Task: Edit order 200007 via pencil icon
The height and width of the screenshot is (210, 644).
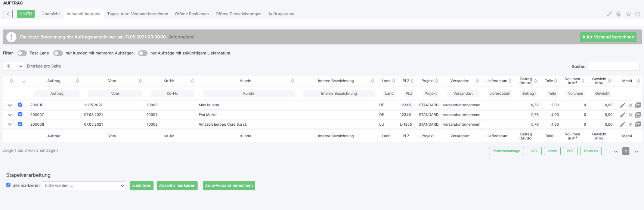Action: point(622,115)
